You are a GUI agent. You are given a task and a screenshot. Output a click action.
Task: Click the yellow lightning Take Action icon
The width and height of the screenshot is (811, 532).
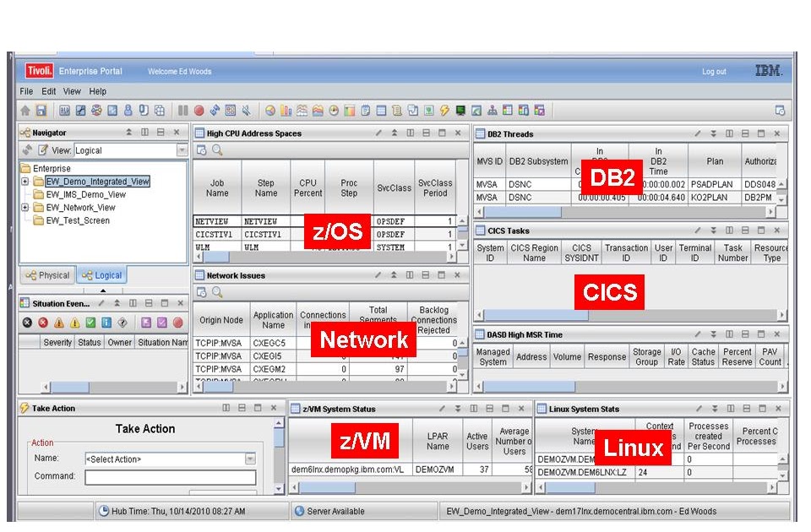pyautogui.click(x=444, y=111)
